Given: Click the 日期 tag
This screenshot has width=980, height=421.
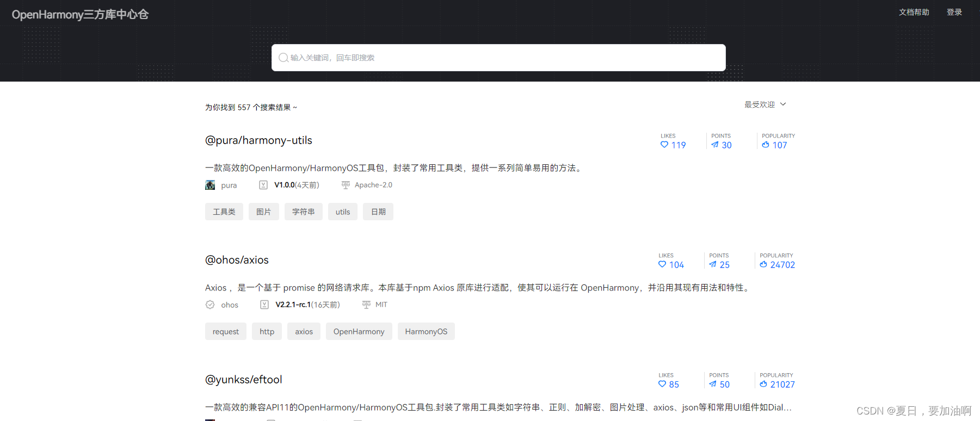Looking at the screenshot, I should pos(378,212).
